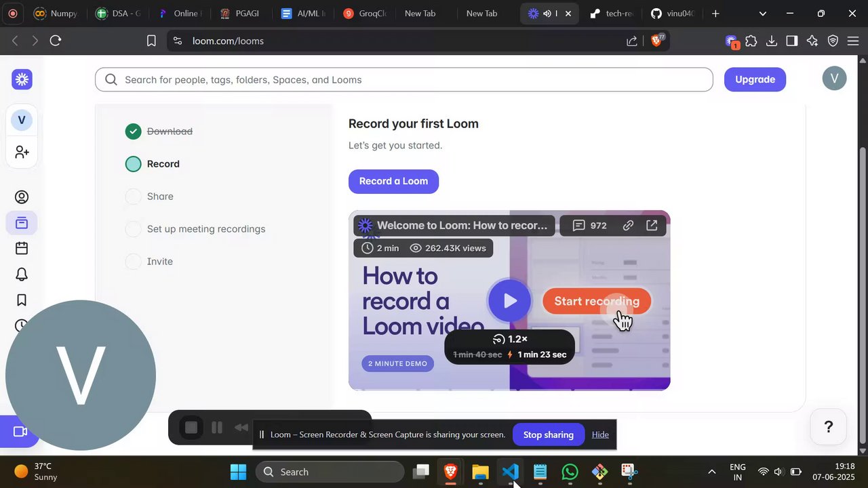Click Stop sharing button
Screen dimensions: 868x488
pos(549,434)
